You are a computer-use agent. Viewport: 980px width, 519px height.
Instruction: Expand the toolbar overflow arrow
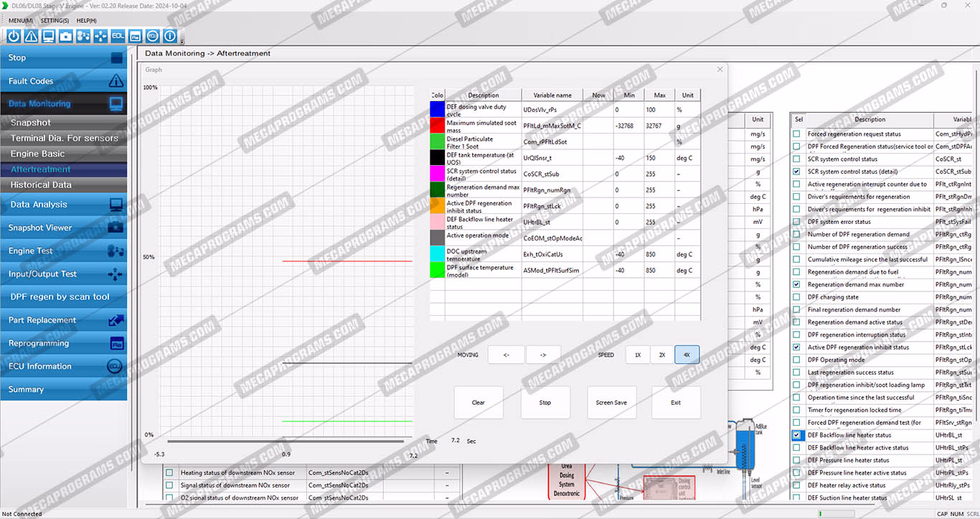182,41
